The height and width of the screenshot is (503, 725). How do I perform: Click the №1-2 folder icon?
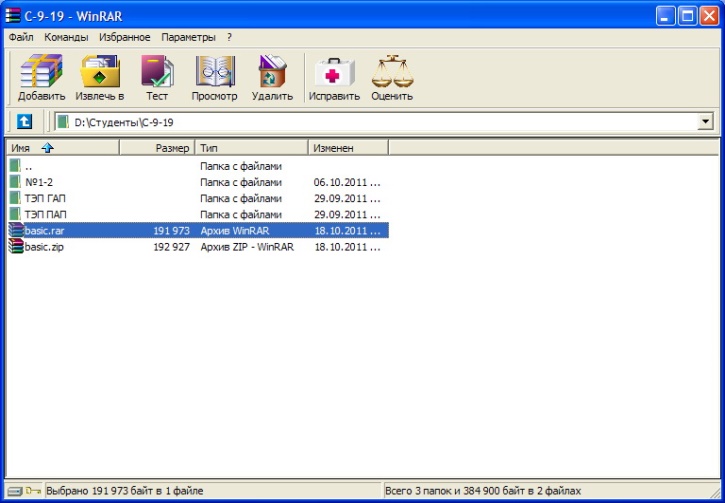(15, 182)
